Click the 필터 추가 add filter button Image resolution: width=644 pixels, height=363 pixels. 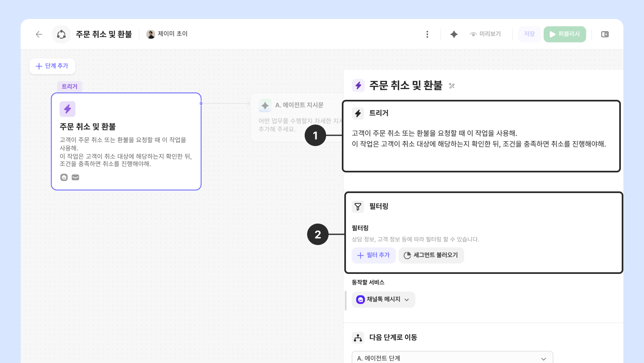[374, 255]
